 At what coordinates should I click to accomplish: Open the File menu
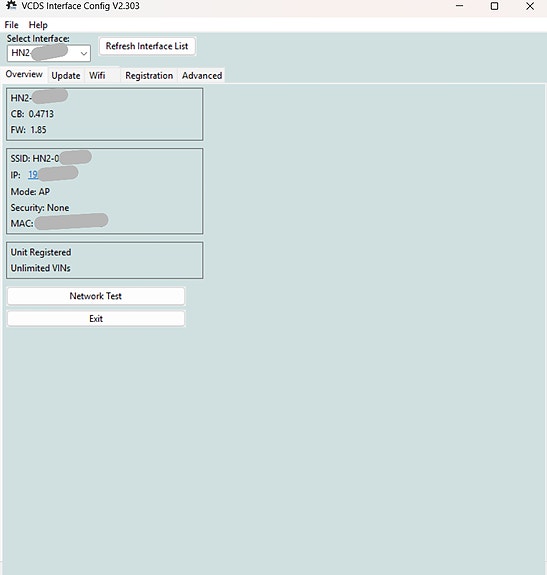[11, 25]
